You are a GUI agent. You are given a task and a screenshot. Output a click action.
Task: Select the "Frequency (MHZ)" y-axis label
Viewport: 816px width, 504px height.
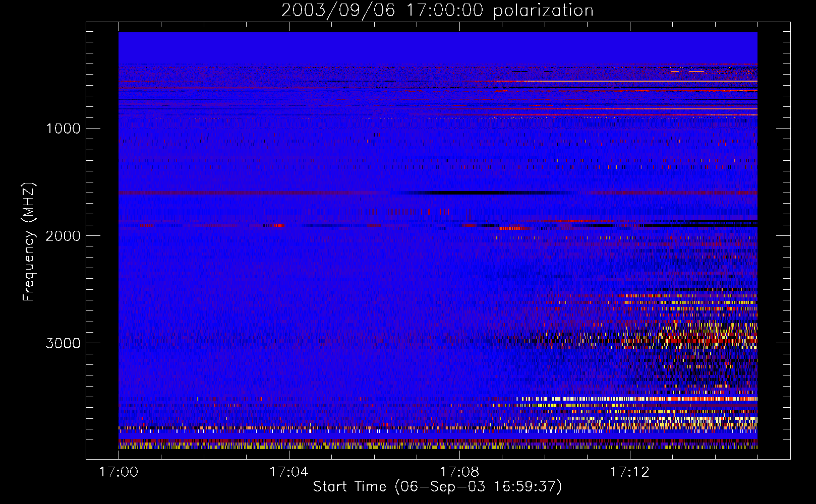click(x=29, y=242)
